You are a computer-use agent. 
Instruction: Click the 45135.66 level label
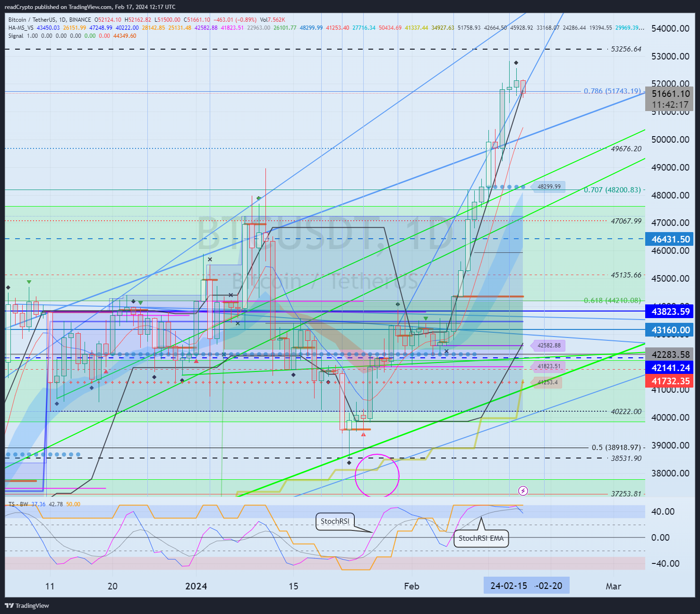(626, 275)
